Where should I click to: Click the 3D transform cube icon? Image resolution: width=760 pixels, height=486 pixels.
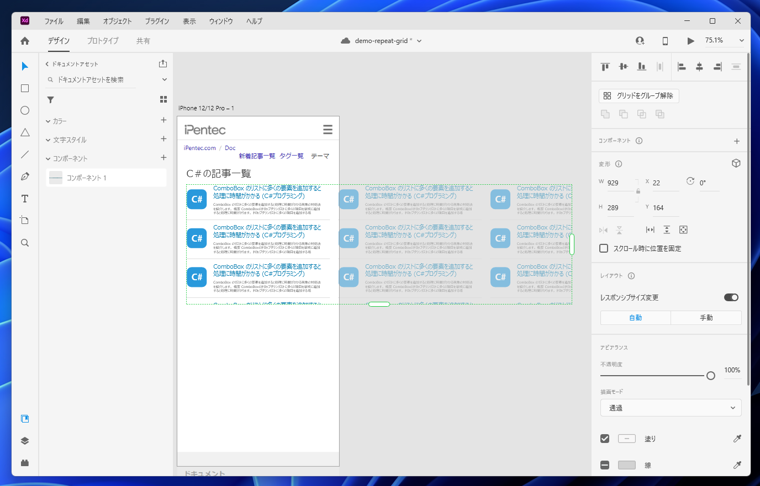(x=736, y=163)
